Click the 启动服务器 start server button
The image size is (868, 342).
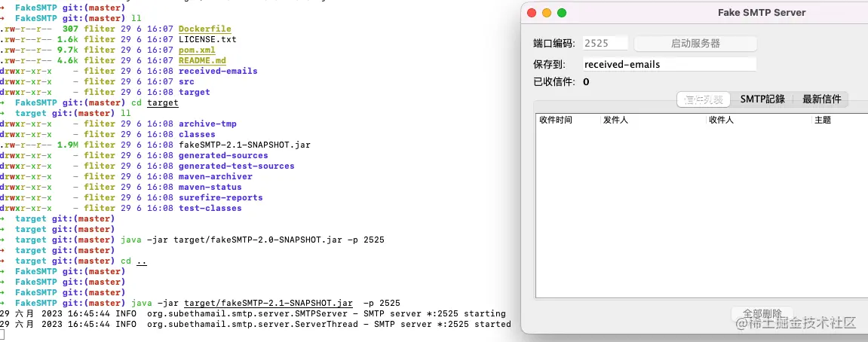coord(695,43)
